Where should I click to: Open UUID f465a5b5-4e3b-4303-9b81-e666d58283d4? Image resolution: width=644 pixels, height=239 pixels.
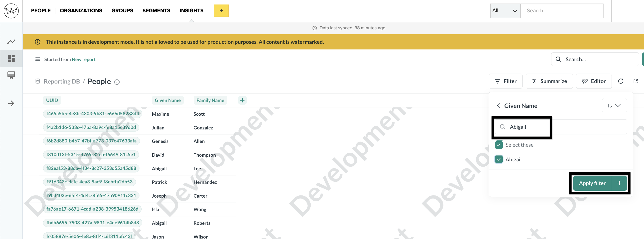[93, 114]
